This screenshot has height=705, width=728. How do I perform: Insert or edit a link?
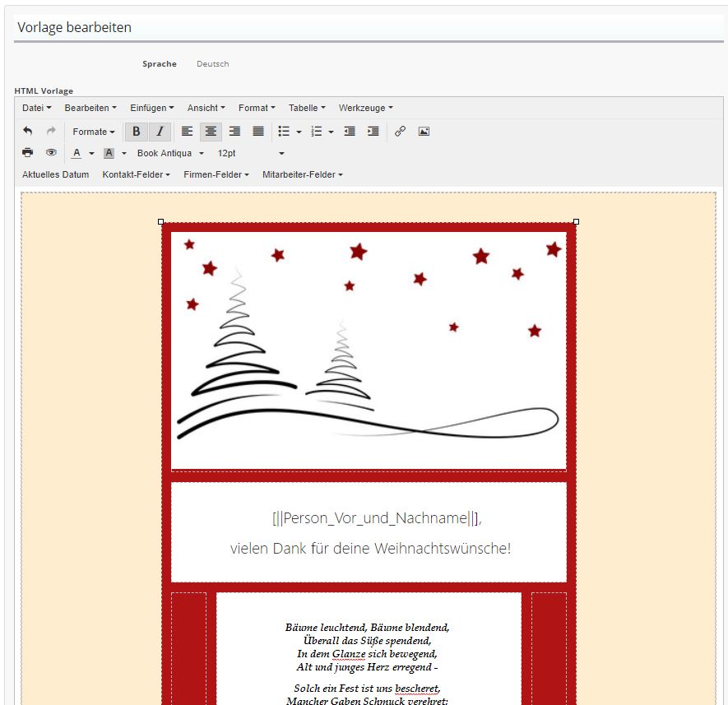401,132
